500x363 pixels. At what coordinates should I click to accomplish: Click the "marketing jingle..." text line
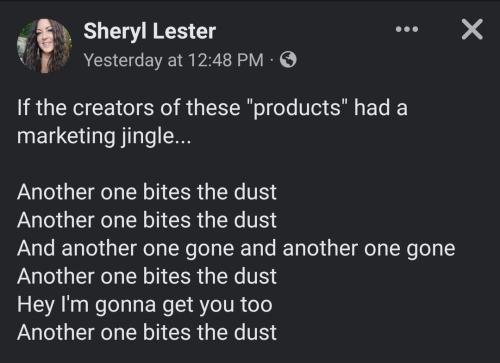(x=104, y=137)
